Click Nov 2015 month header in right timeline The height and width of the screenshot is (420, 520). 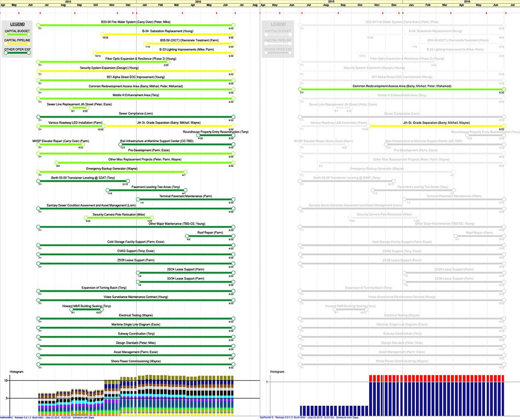click(x=377, y=5)
